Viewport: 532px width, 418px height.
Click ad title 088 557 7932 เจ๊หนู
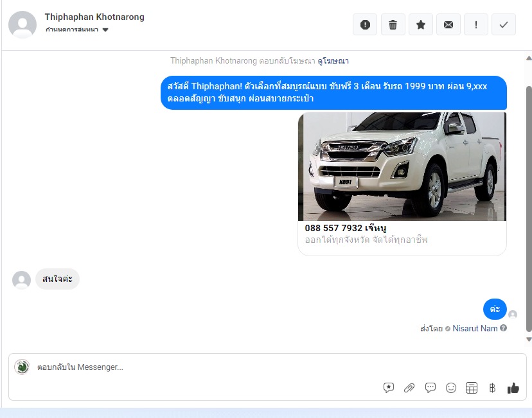[346, 228]
